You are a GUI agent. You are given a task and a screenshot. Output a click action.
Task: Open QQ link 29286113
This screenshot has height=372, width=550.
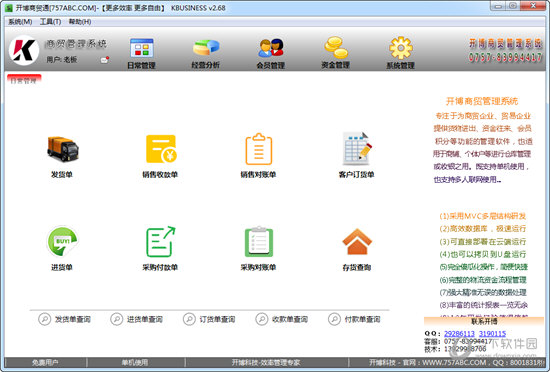(459, 334)
